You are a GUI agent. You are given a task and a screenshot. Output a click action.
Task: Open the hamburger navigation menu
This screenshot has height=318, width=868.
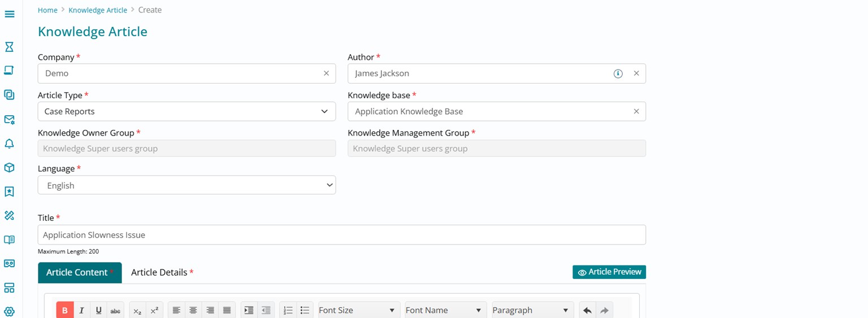[x=9, y=14]
